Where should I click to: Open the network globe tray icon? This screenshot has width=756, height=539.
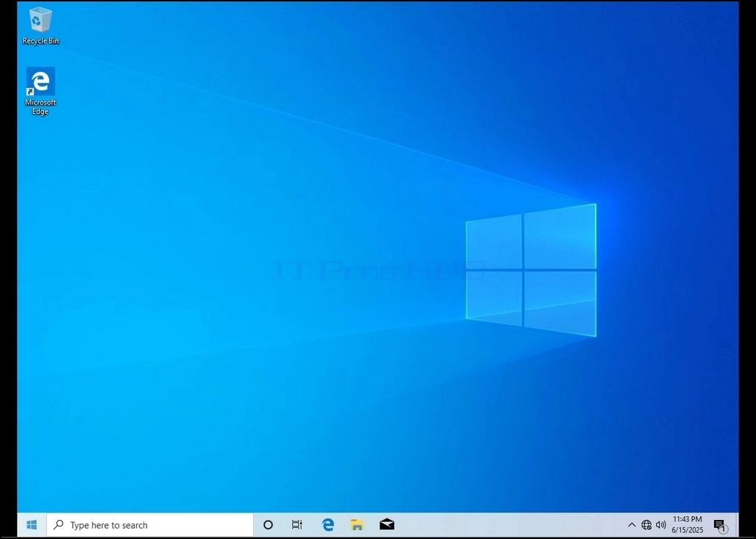coord(646,525)
